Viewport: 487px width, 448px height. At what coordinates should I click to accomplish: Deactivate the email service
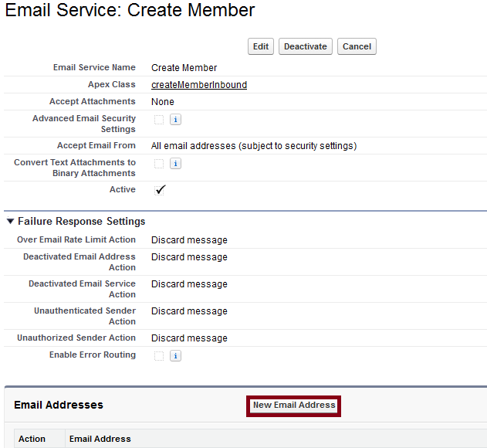tap(306, 46)
